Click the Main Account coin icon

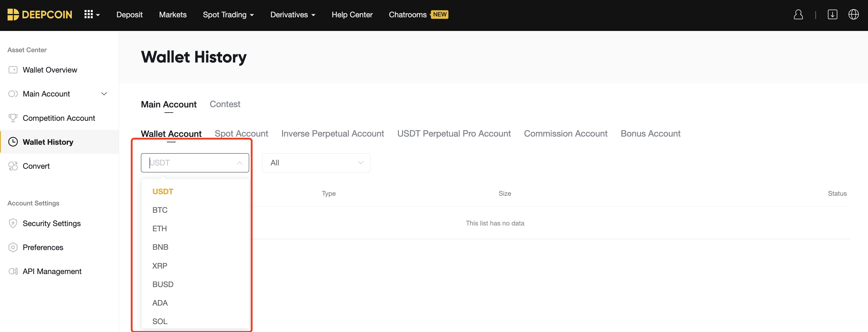(x=13, y=94)
